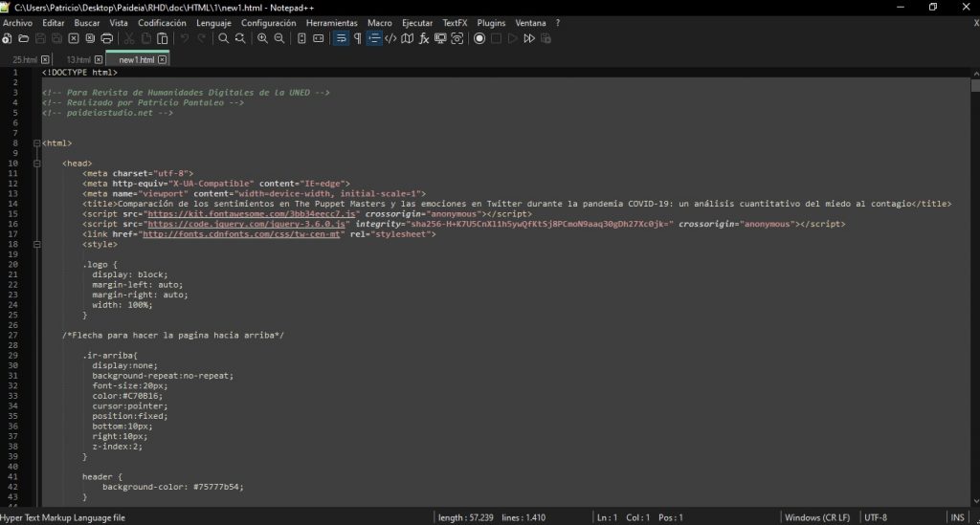Open UTF-8 encoding selector in status bar
The image size is (980, 525).
[x=875, y=517]
